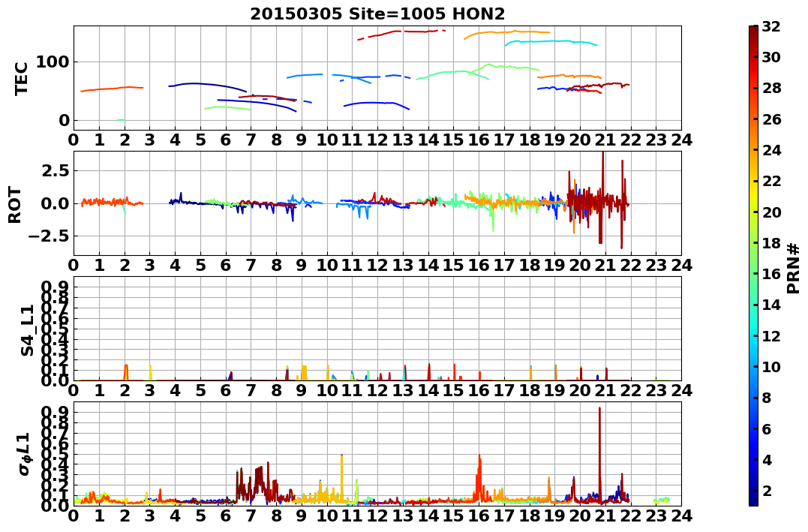The height and width of the screenshot is (532, 808).
Task: Click hour "6" under the ROT panel
Action: (226, 265)
